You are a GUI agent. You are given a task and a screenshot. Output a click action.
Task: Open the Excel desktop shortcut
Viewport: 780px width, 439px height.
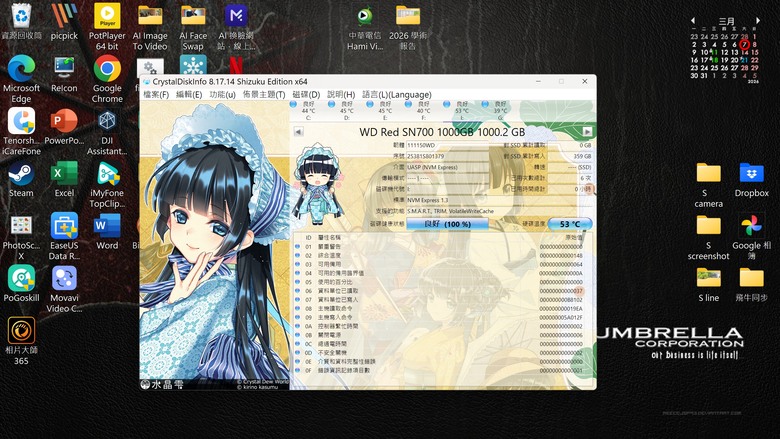click(x=64, y=179)
